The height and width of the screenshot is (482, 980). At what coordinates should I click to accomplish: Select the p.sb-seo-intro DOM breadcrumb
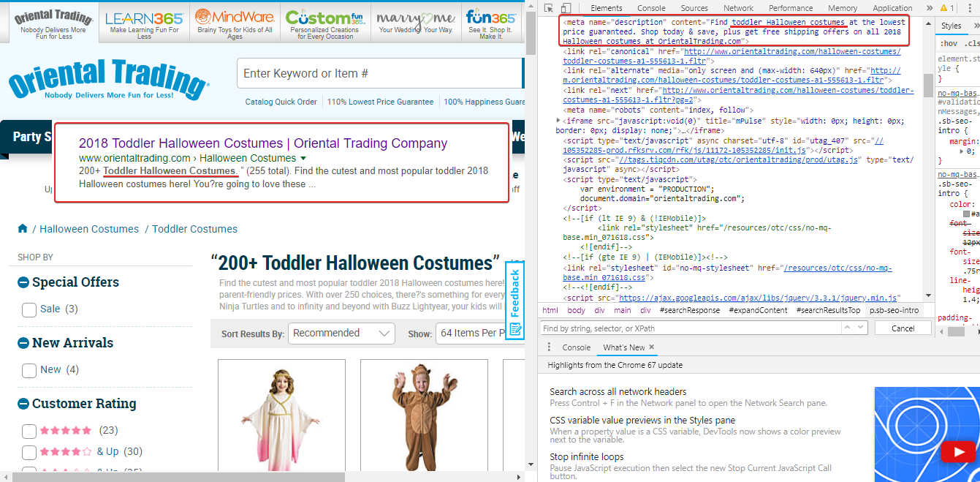click(894, 310)
